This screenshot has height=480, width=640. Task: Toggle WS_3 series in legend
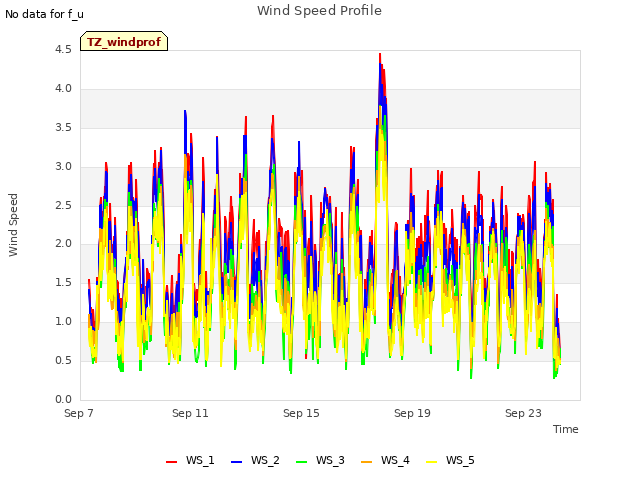[x=320, y=461]
